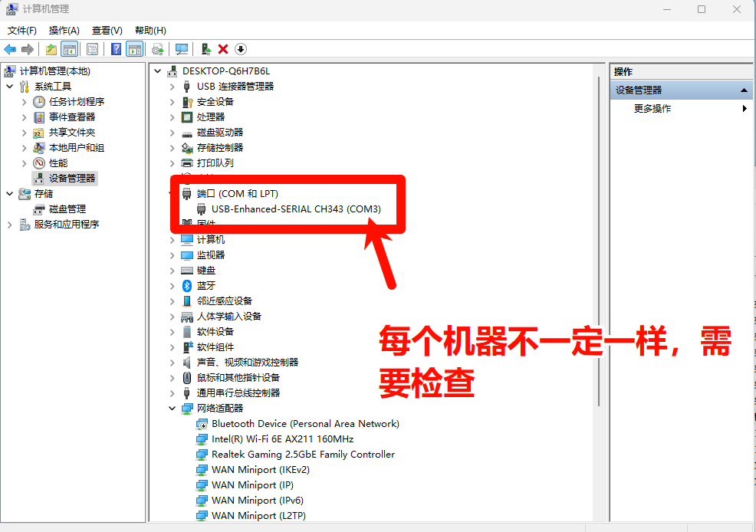Expand the 计算机 category
The width and height of the screenshot is (756, 532).
[x=172, y=239]
